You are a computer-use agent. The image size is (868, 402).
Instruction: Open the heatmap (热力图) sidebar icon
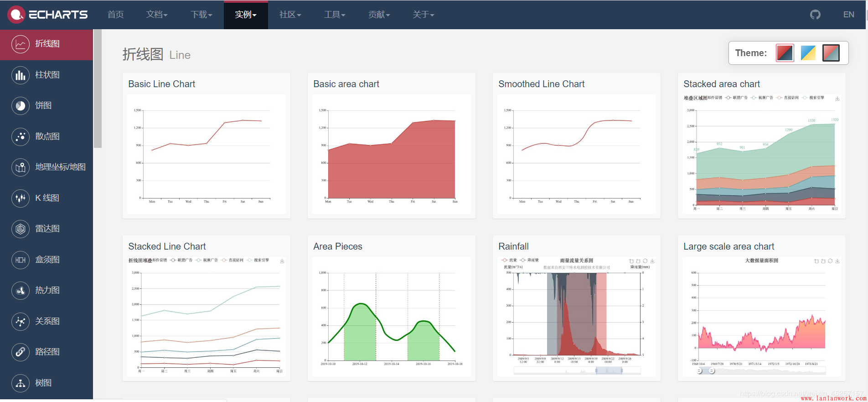21,290
